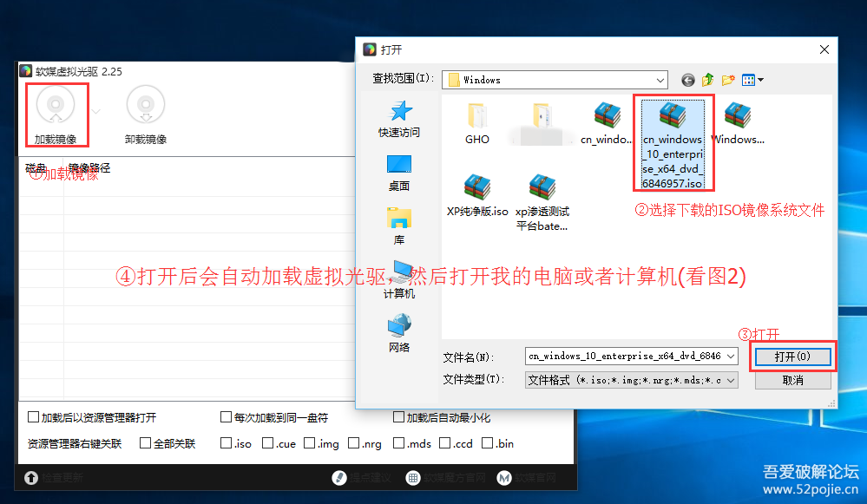The image size is (867, 504).
Task: Select 计算机 in the places bar
Action: click(399, 280)
